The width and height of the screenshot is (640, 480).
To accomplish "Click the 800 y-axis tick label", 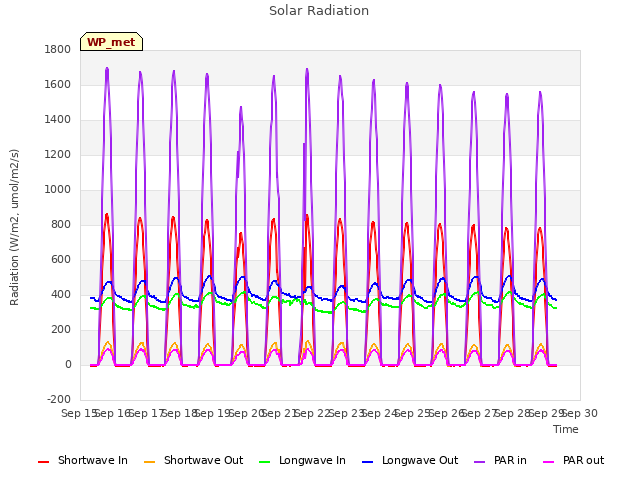I will click(x=61, y=224).
